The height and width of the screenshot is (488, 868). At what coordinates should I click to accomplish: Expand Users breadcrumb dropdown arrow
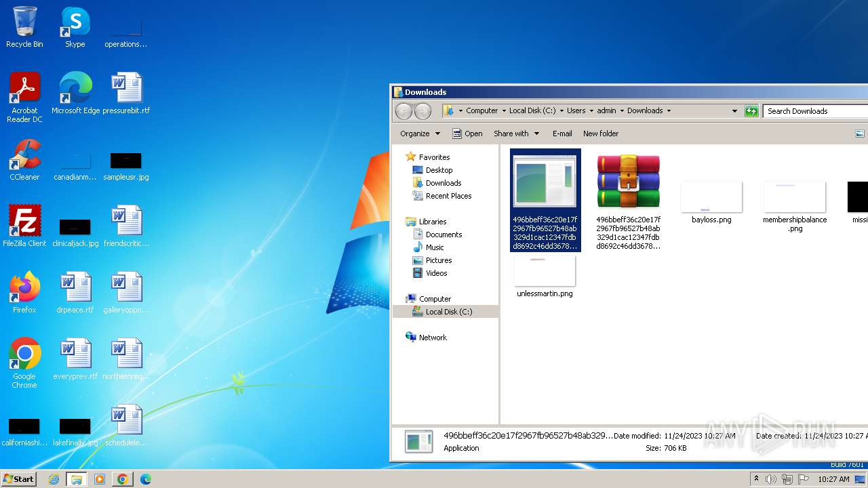click(591, 110)
